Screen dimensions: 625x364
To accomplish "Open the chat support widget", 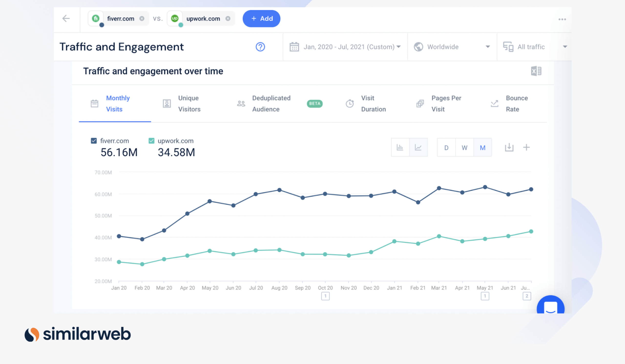I will coord(550,305).
